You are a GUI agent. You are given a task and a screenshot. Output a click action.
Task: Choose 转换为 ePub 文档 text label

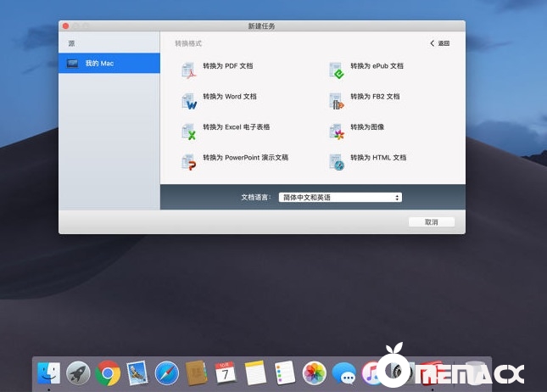(377, 65)
